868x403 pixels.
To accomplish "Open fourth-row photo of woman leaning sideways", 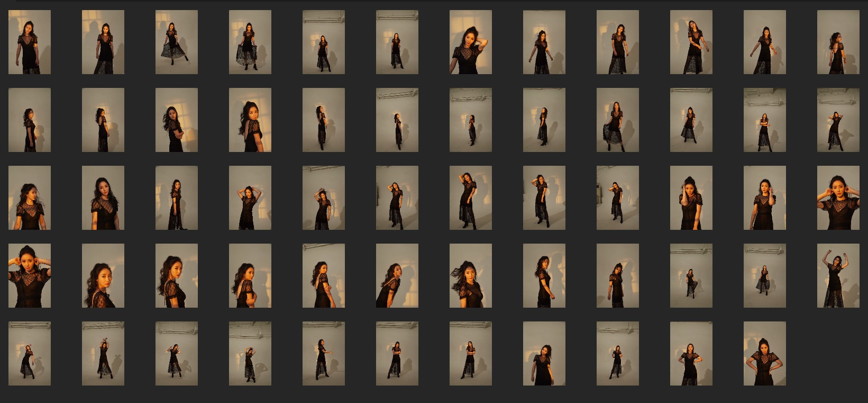I will (397, 275).
